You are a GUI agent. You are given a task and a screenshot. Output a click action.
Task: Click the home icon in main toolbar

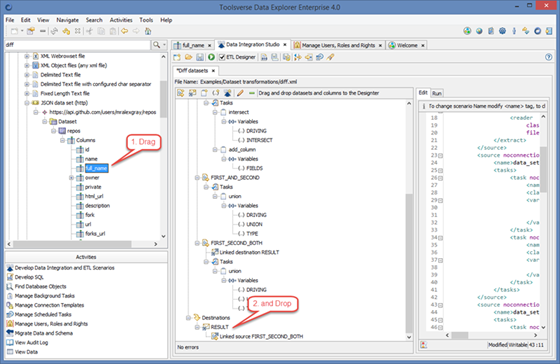point(148,31)
